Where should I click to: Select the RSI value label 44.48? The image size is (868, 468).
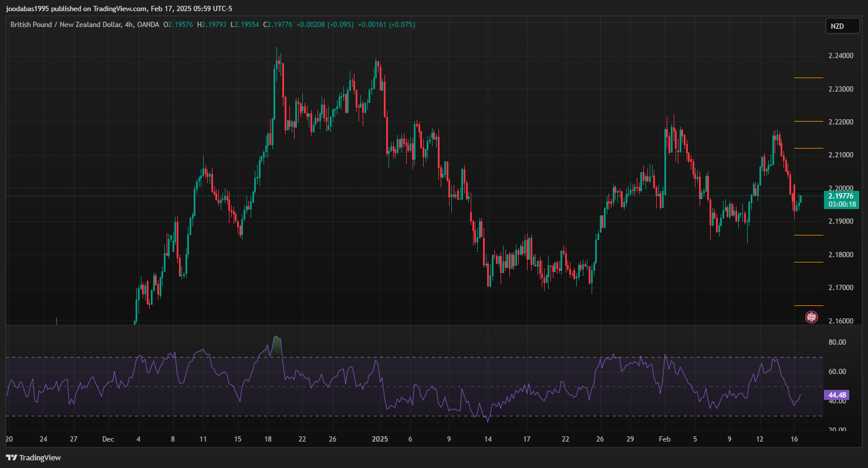click(x=836, y=395)
